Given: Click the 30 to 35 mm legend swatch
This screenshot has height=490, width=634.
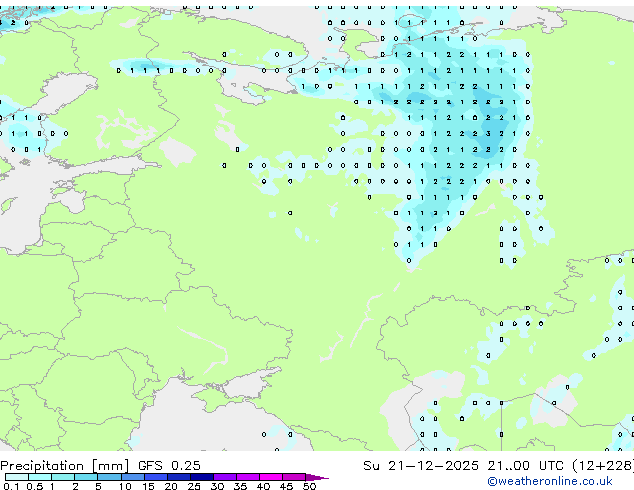Looking at the screenshot, I should click(x=225, y=477).
